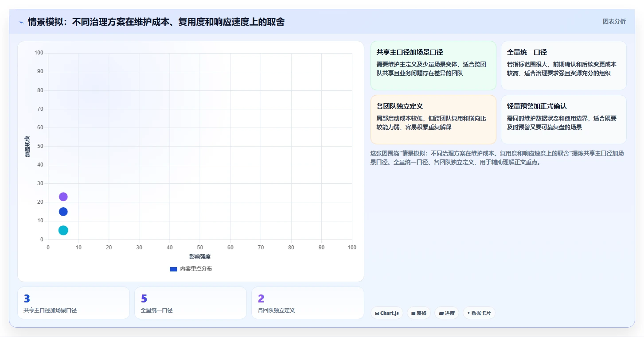Click the heading 情景模拟 title text
Viewport: 644px width, 337px height.
coord(156,22)
